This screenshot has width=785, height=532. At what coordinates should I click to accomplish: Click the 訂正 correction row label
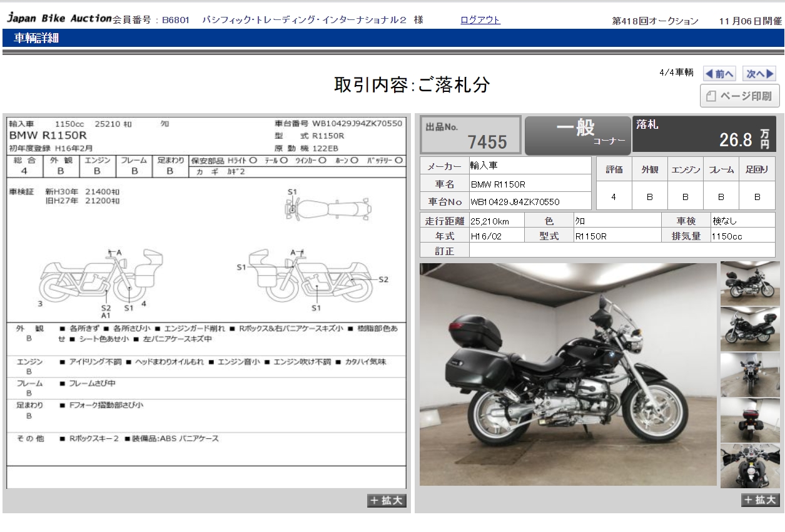(444, 251)
